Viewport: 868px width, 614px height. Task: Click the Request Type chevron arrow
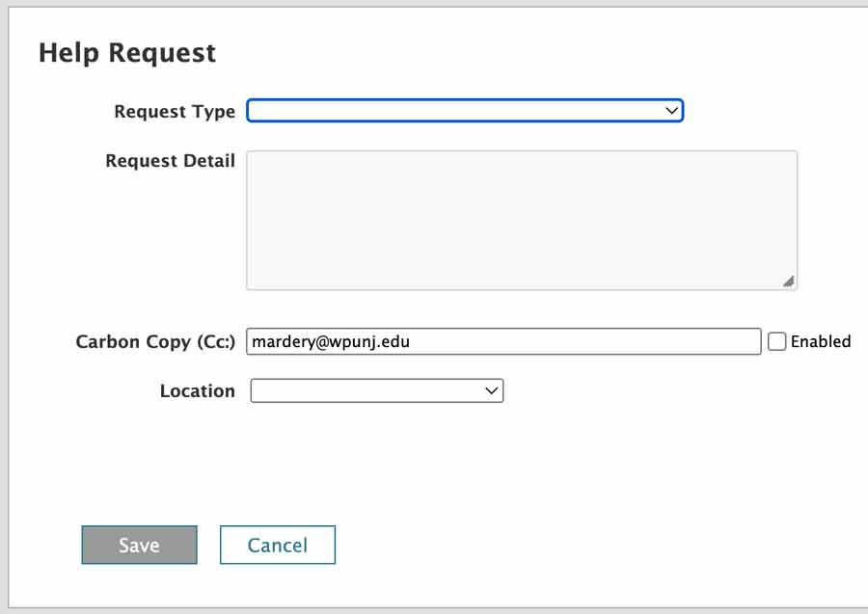point(671,111)
